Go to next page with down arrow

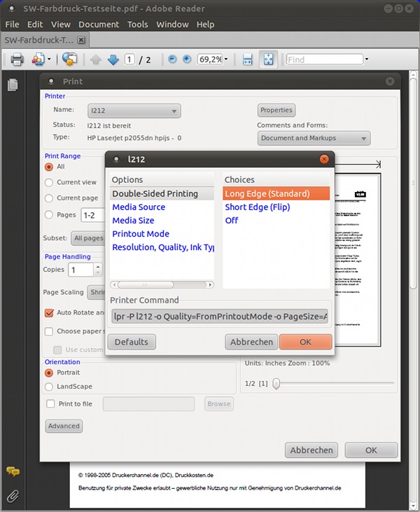click(x=113, y=60)
